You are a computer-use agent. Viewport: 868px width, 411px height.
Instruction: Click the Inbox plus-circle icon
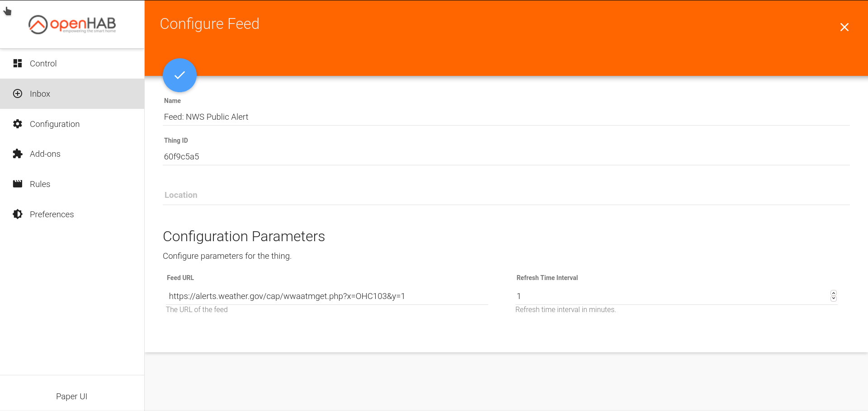[x=17, y=93]
